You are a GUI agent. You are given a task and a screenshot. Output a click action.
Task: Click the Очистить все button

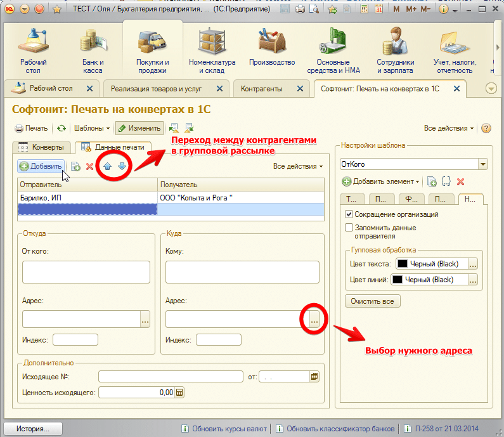(372, 301)
